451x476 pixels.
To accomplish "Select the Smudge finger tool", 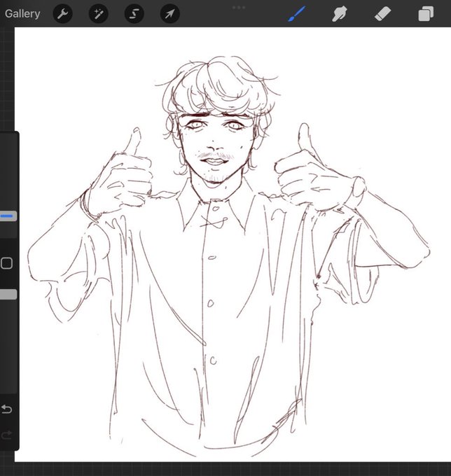I will (x=339, y=14).
